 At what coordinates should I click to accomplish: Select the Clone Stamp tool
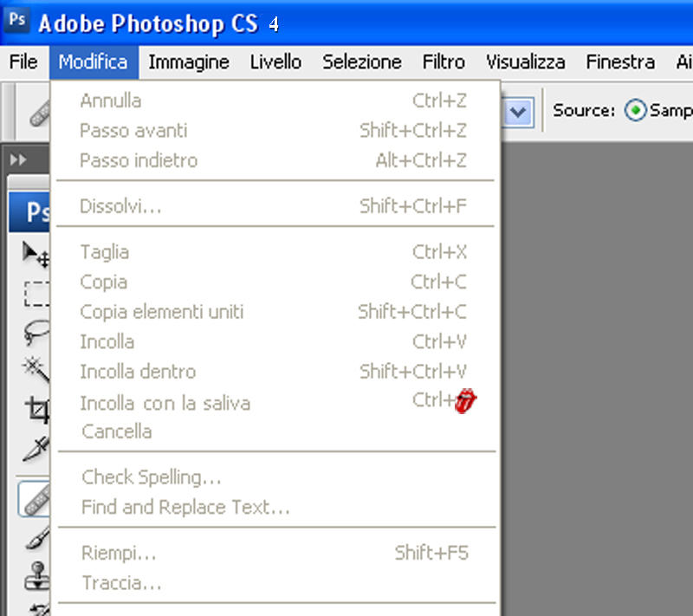37,576
